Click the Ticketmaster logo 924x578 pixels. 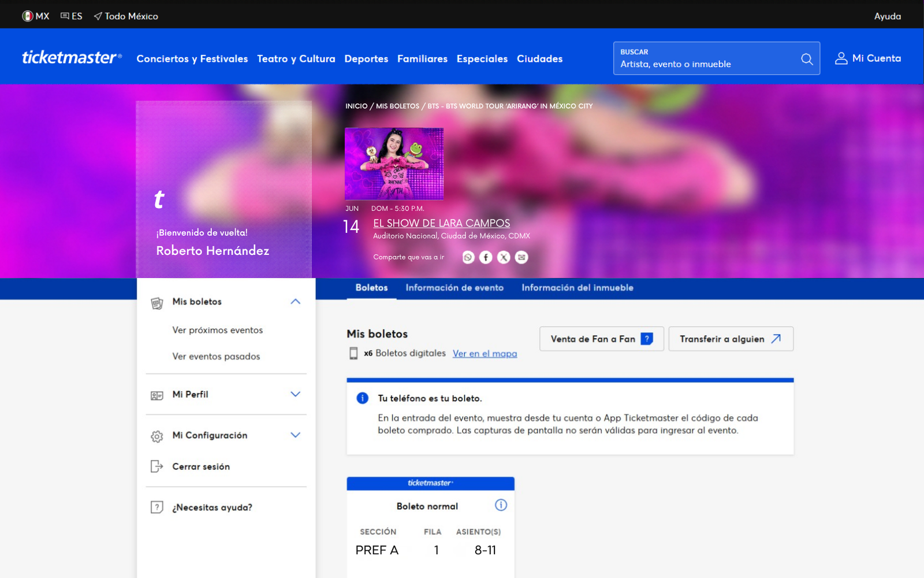coord(72,57)
